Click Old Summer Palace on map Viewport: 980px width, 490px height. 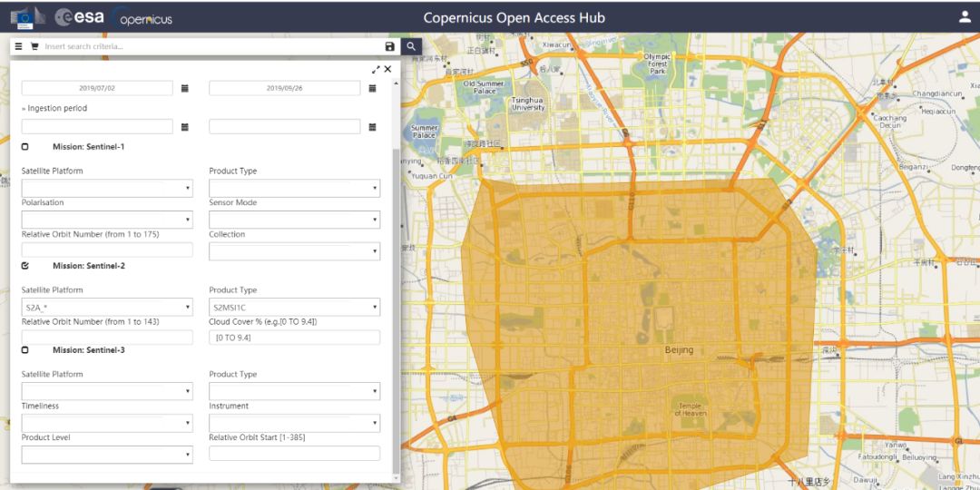click(x=485, y=87)
